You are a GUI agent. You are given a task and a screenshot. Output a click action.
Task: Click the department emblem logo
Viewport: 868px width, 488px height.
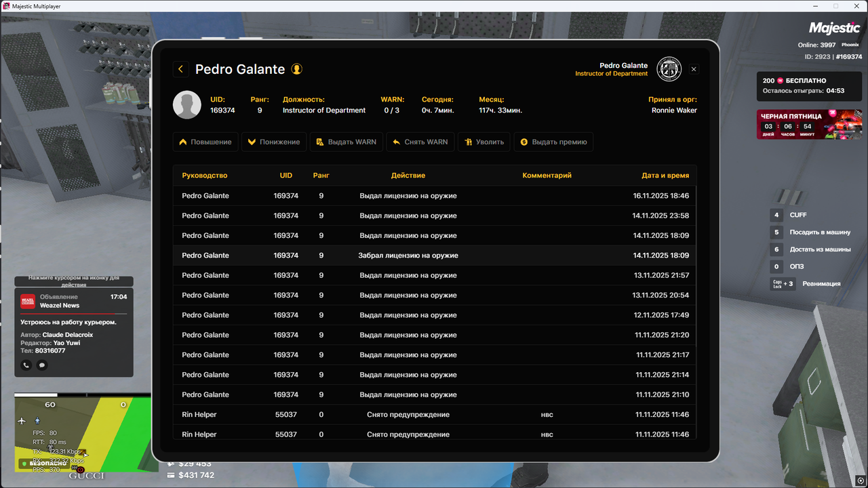669,69
